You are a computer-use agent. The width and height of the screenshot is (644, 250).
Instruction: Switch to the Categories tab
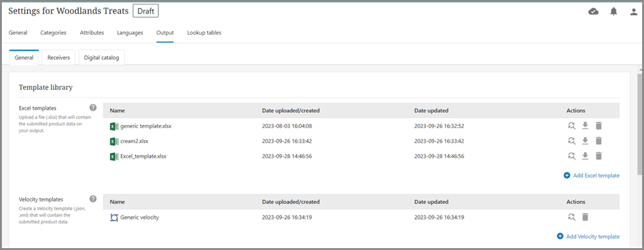click(53, 33)
